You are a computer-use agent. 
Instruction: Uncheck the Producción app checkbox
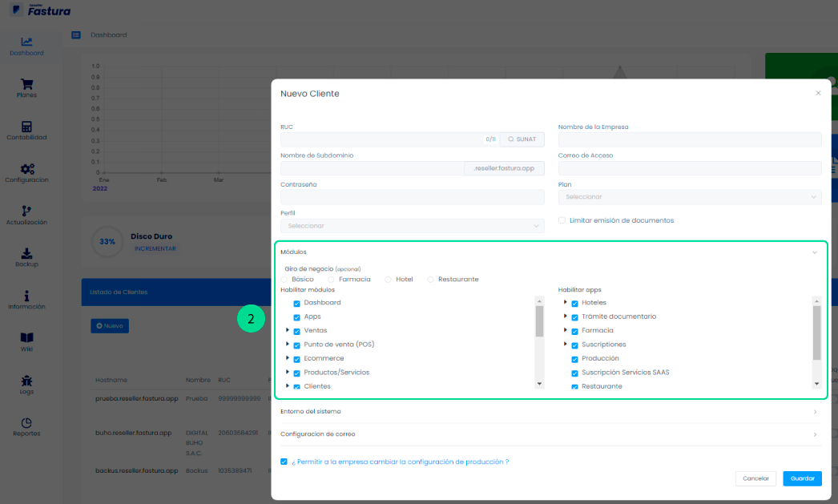pos(574,359)
